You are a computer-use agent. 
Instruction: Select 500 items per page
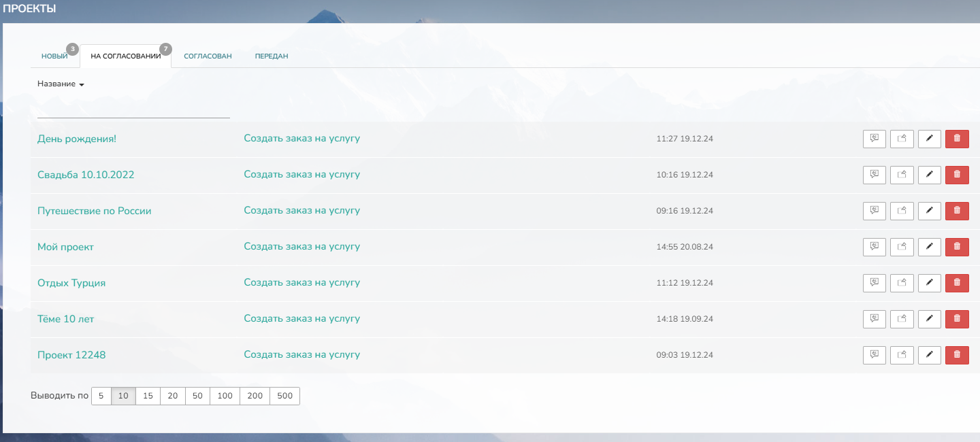point(284,396)
